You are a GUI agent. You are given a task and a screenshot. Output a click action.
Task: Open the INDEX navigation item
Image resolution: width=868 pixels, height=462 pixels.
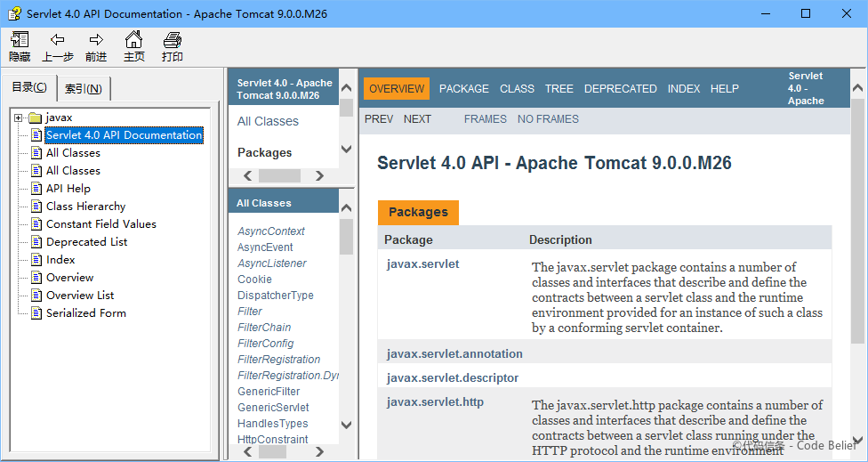[684, 89]
